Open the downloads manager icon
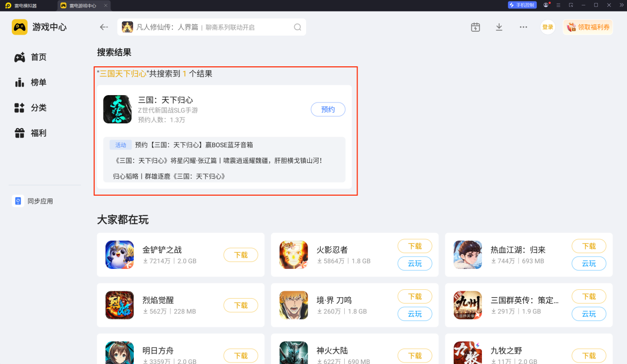The height and width of the screenshot is (364, 627). pyautogui.click(x=499, y=27)
